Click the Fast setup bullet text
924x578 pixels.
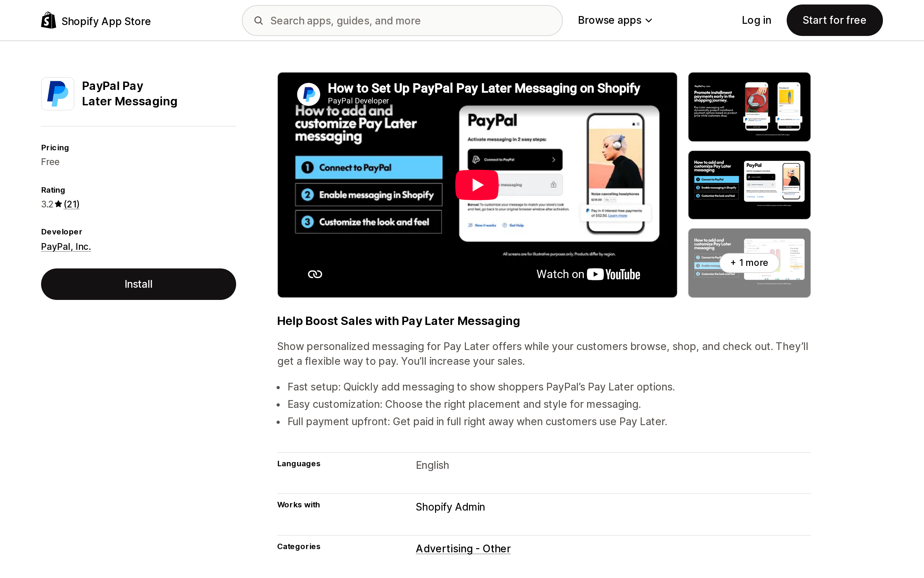481,387
